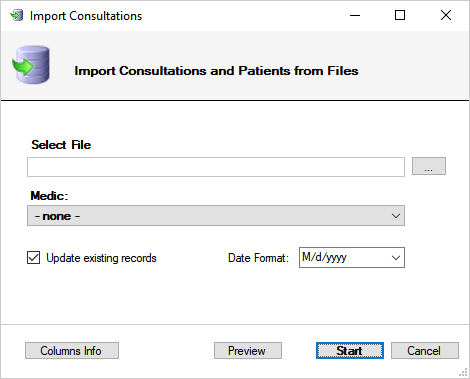Open the Columns Info help

72,351
